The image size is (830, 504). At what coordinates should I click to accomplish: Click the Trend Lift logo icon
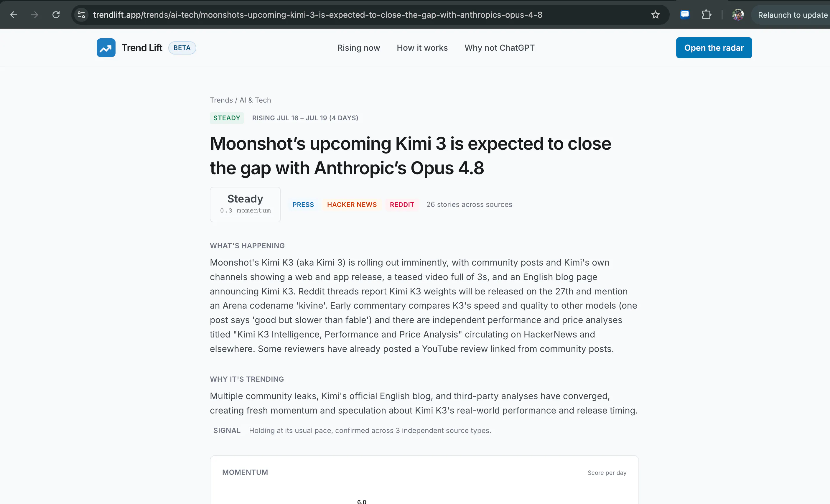pos(106,48)
